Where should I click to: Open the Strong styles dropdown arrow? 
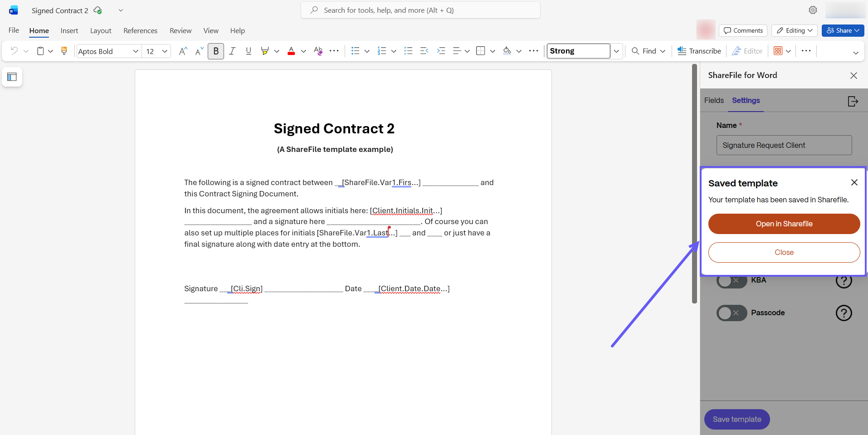(x=616, y=51)
